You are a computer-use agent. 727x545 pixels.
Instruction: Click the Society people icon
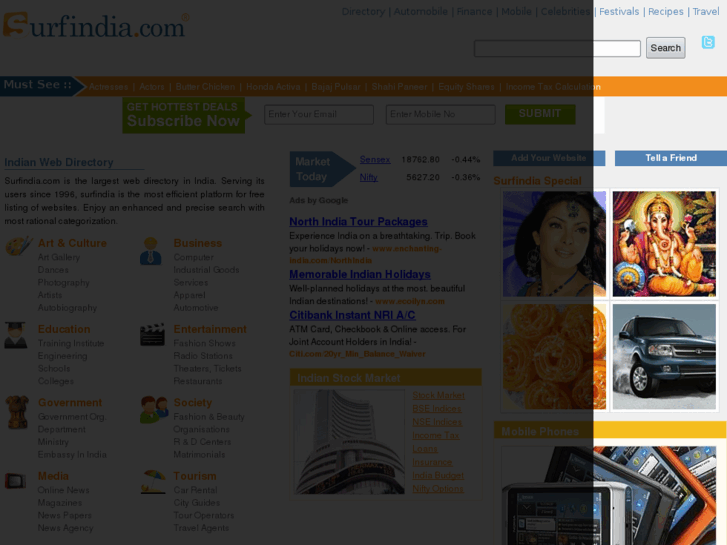click(154, 410)
